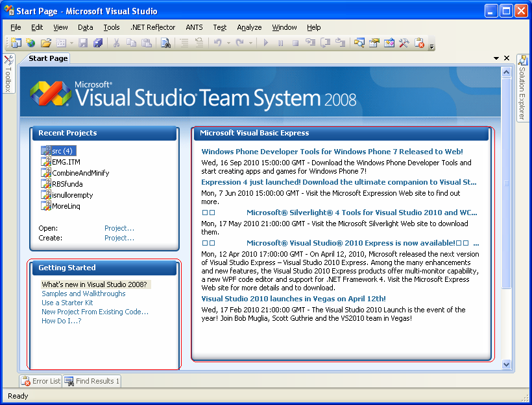Screen dimensions: 532x405
Task: Click the vertical scrollbar down arrow
Action: pyautogui.click(x=507, y=365)
